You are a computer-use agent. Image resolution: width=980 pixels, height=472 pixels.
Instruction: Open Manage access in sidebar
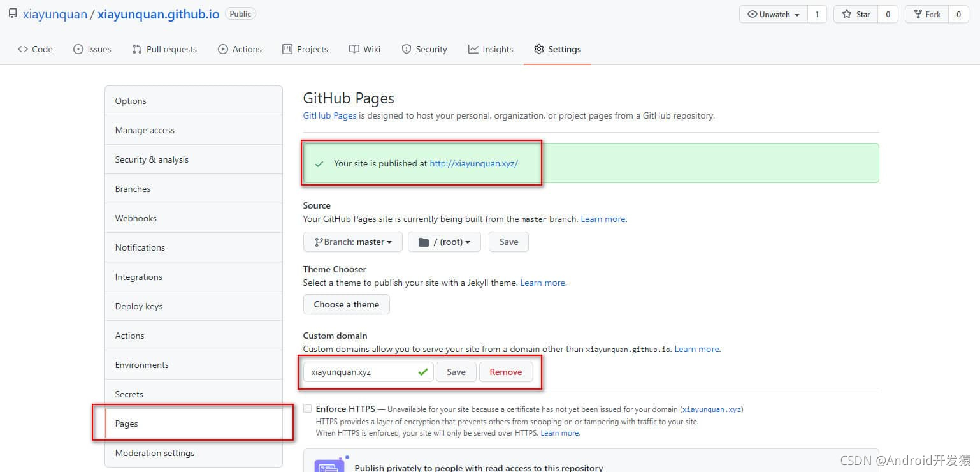coord(194,130)
